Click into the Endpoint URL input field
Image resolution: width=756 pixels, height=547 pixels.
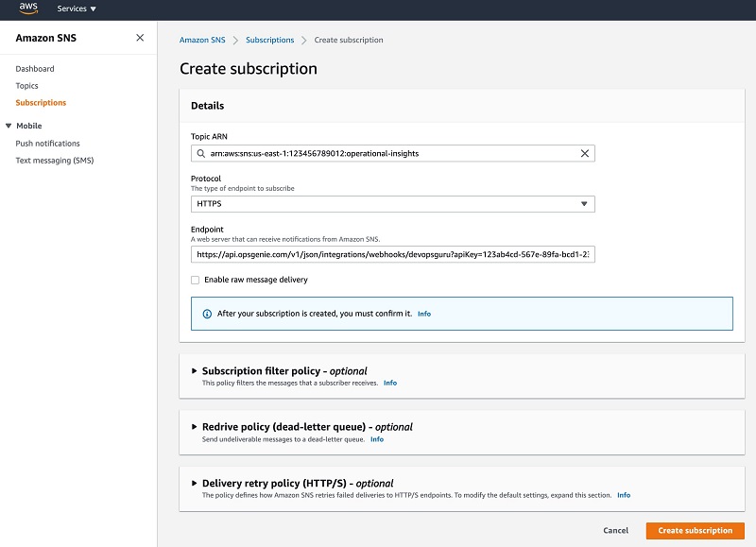point(392,254)
